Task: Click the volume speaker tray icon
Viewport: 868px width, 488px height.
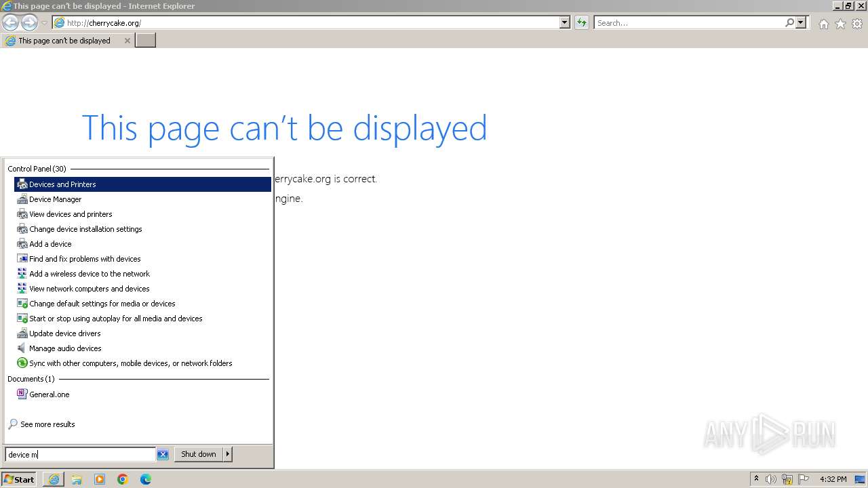Action: (x=771, y=479)
